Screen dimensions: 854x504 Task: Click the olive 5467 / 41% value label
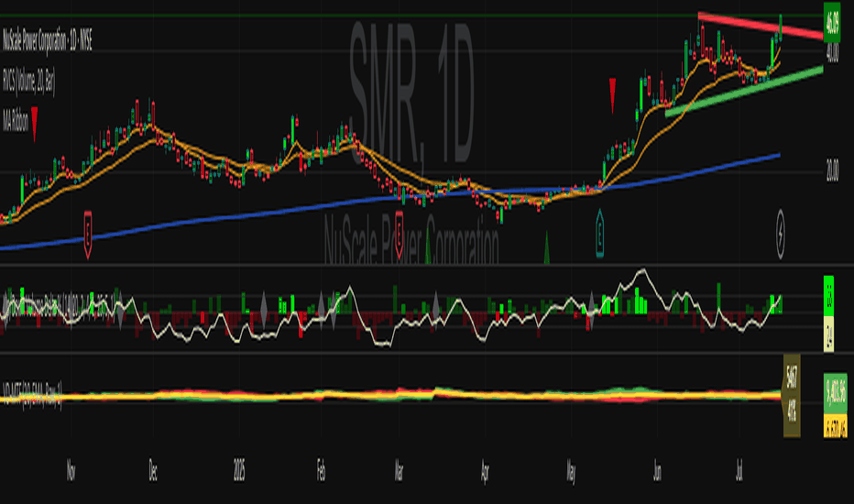pyautogui.click(x=792, y=396)
